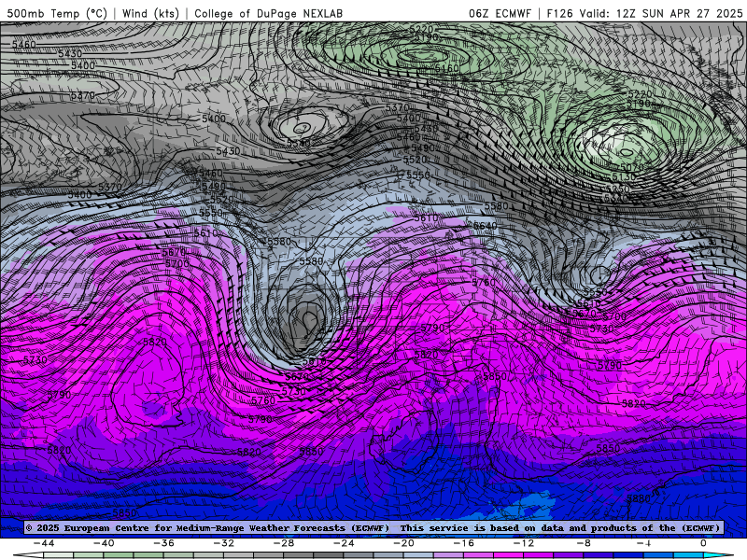Click the 5880 contour label
The width and height of the screenshot is (747, 560).
(639, 498)
